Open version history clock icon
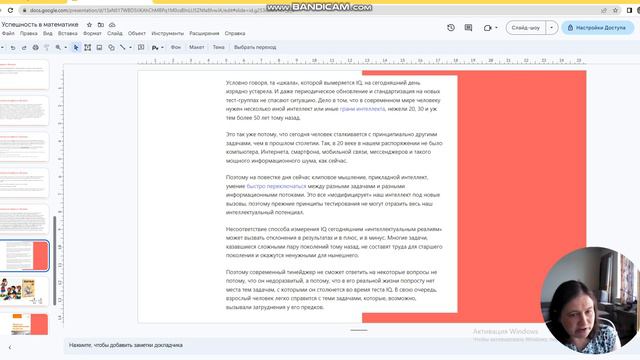The image size is (640, 360). (x=451, y=28)
